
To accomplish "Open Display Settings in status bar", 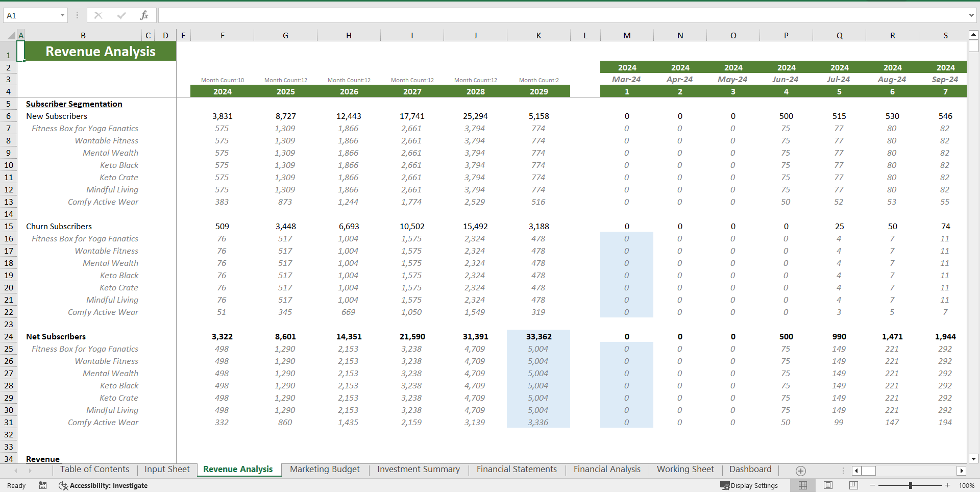I will click(749, 485).
